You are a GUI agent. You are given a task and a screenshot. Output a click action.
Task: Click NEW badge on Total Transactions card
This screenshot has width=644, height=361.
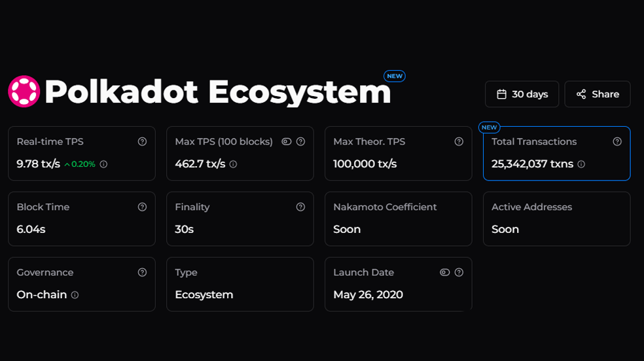(x=489, y=127)
